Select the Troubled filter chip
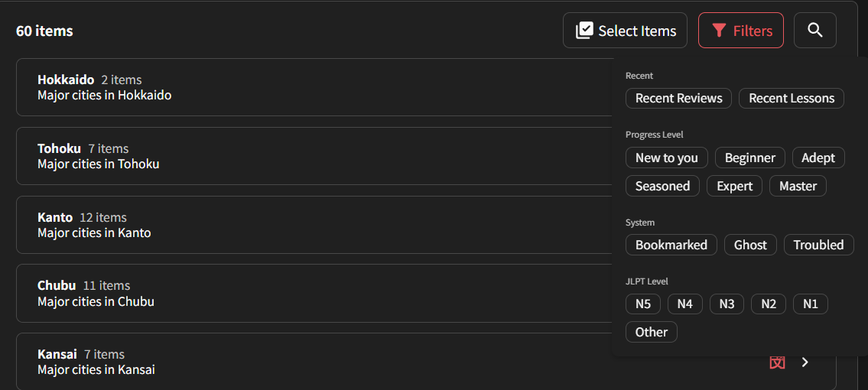This screenshot has width=868, height=390. pos(819,245)
